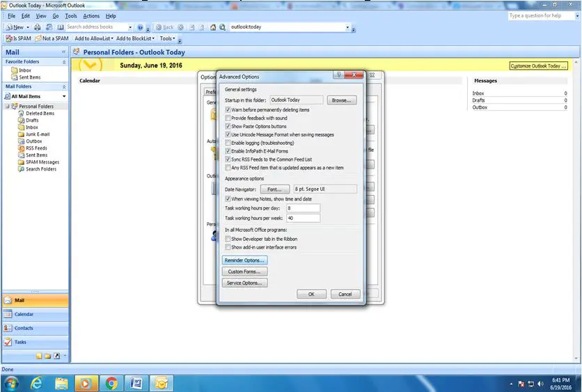Click the volume icon in system tray
The image size is (582, 392).
(540, 384)
